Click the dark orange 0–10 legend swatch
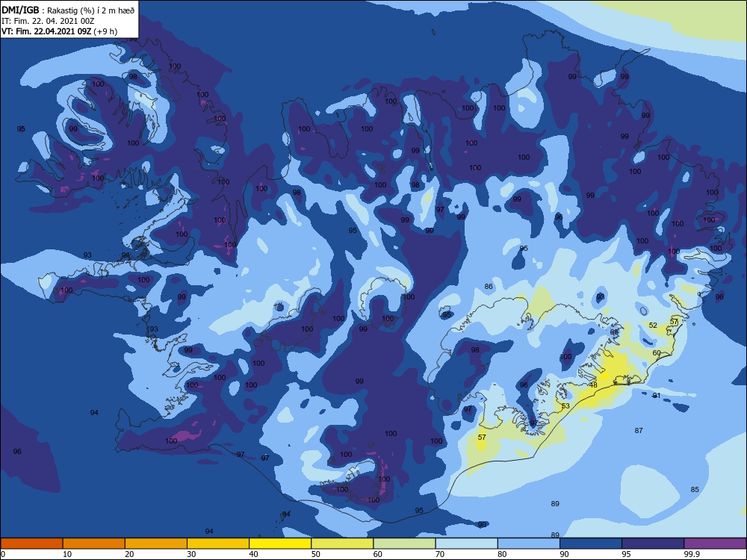Image resolution: width=747 pixels, height=560 pixels. click(x=31, y=544)
